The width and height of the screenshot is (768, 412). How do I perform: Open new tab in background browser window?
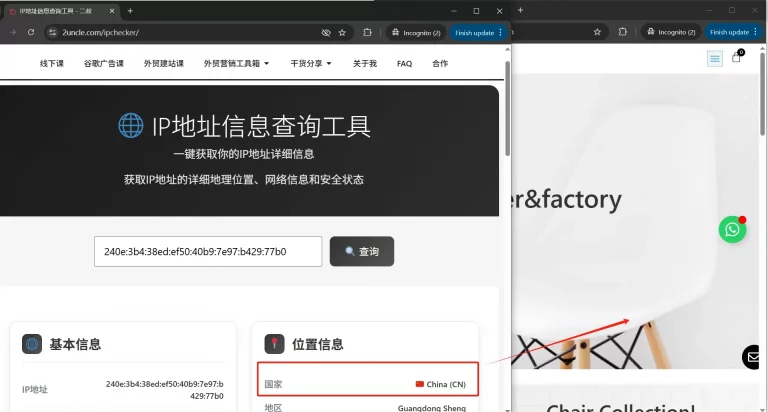(520, 10)
